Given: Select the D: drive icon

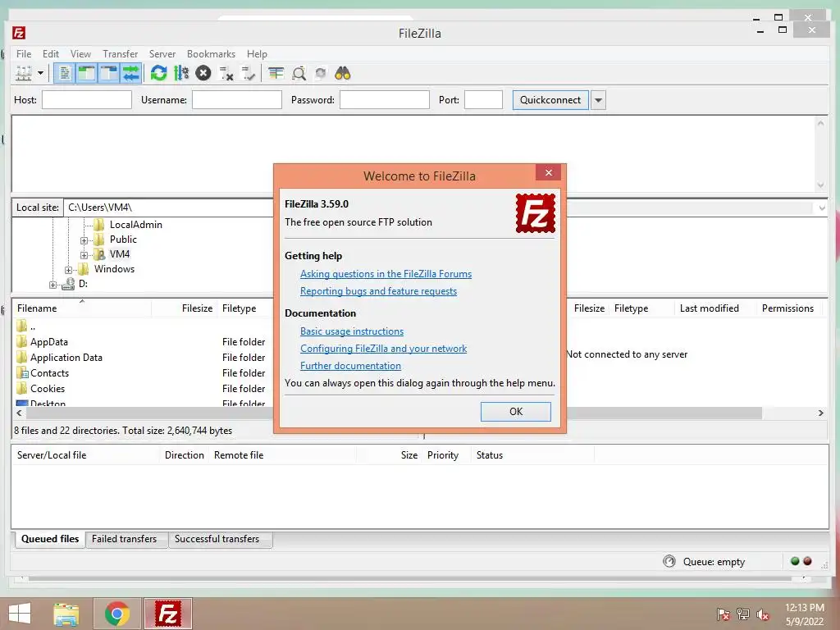Looking at the screenshot, I should point(68,284).
